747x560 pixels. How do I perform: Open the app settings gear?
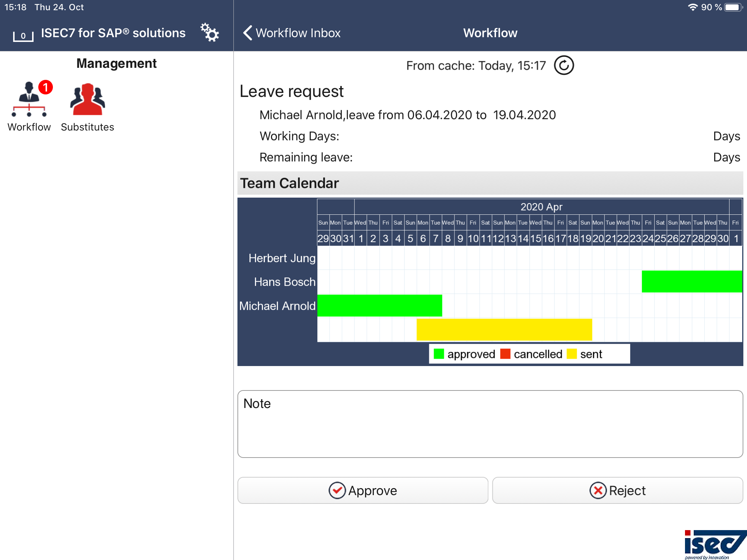210,33
